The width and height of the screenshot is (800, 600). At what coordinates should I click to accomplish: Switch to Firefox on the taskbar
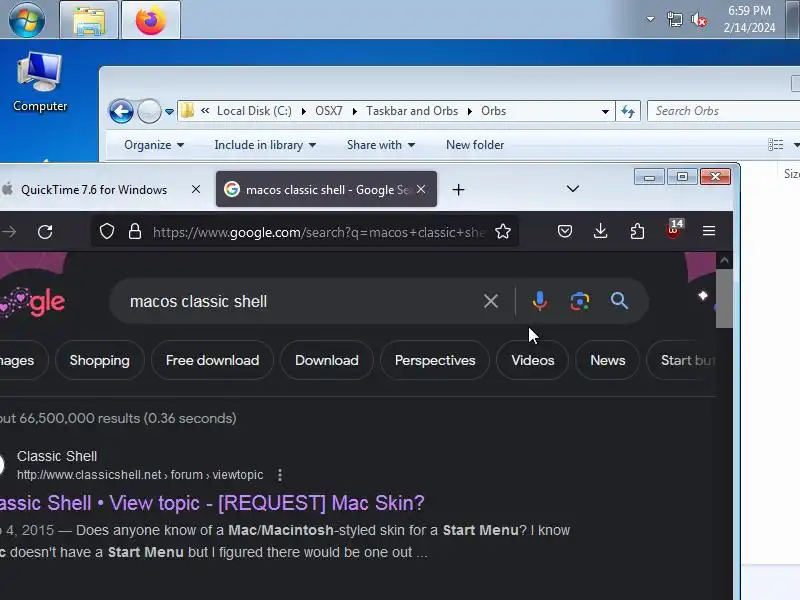pyautogui.click(x=151, y=20)
